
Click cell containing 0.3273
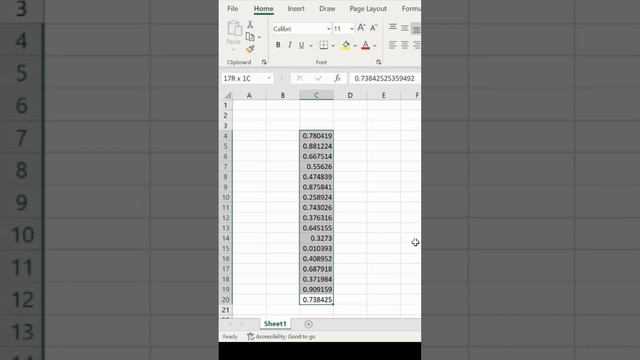point(316,238)
